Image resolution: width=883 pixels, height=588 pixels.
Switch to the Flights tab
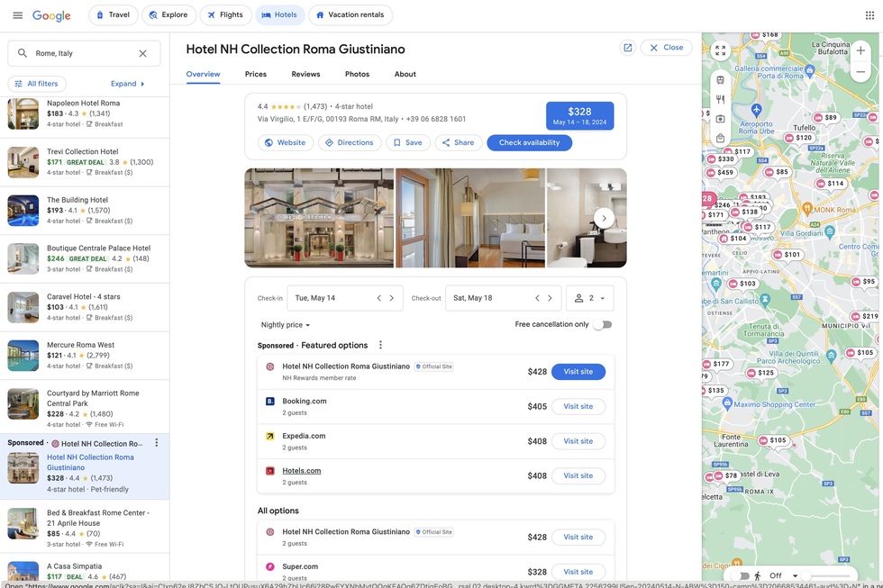[x=224, y=15]
